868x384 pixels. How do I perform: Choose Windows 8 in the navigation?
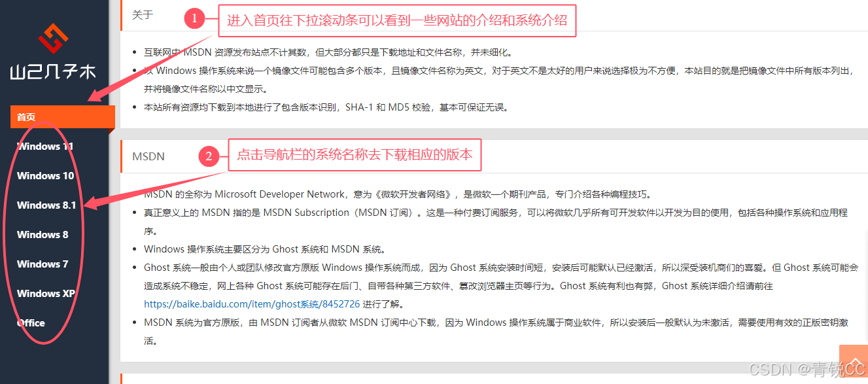click(43, 235)
